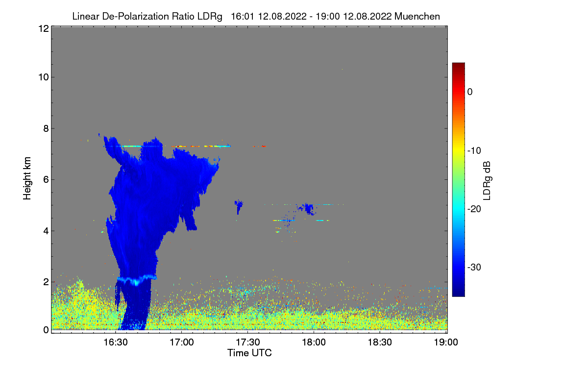Click the 19:00 time tick label

(446, 343)
